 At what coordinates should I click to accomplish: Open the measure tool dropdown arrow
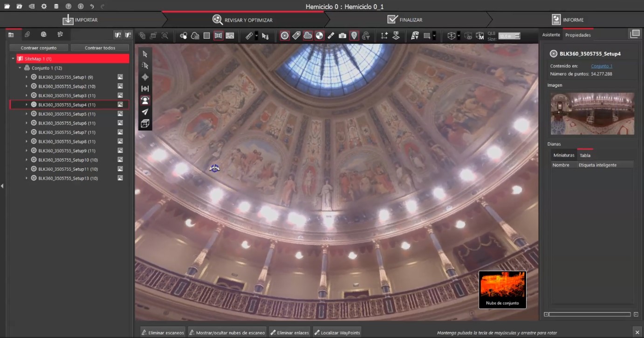click(256, 36)
